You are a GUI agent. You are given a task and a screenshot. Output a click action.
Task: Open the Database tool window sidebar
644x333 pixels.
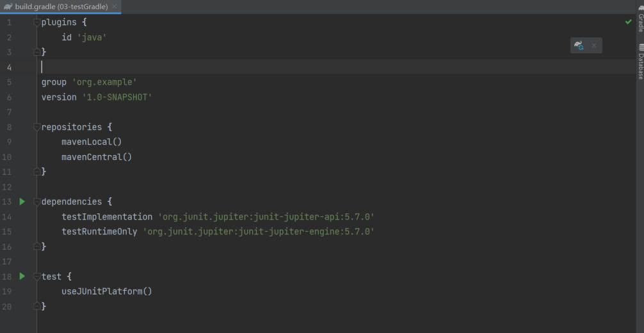coord(640,61)
